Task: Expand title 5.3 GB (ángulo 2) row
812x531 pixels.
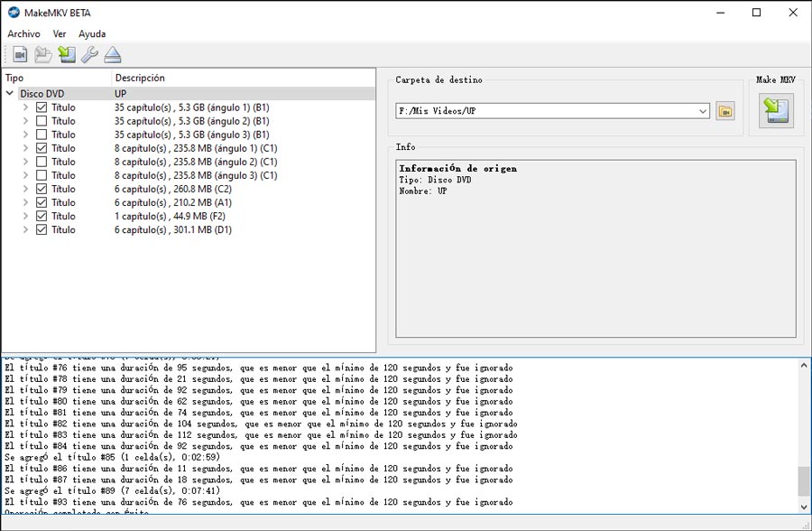Action: click(25, 121)
